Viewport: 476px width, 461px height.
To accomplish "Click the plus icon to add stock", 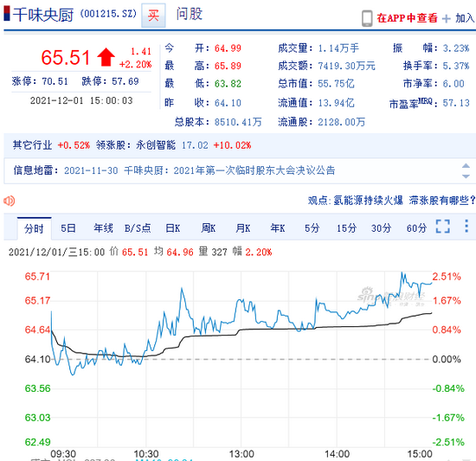I will pos(447,19).
